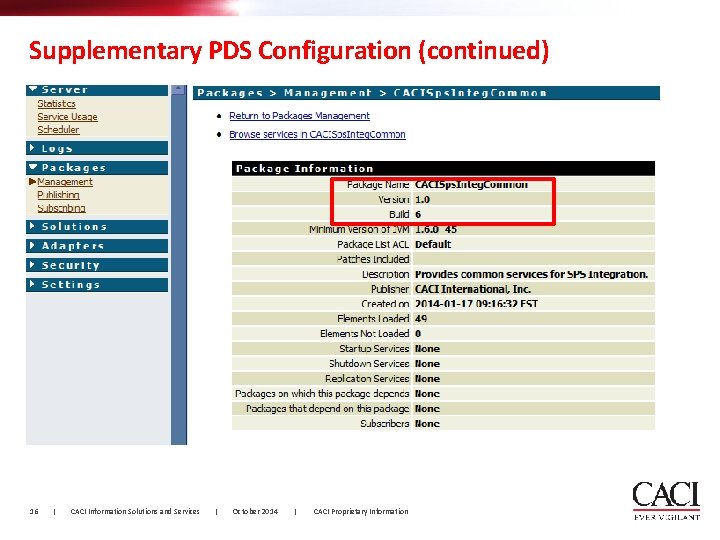Open the Subscribing link under Packages
The width and height of the screenshot is (720, 540).
click(61, 208)
